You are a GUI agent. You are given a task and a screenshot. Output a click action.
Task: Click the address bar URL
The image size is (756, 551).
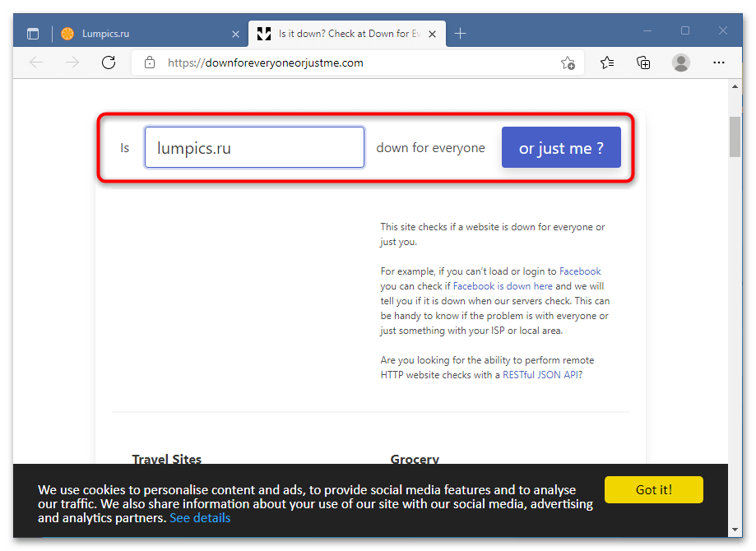[265, 63]
